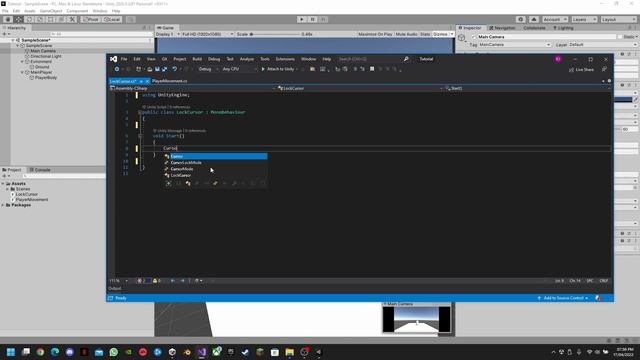Viewport: 640px width, 360px height.
Task: Collapse the MainPlayer object in Hierarchy
Action: [x=22, y=72]
